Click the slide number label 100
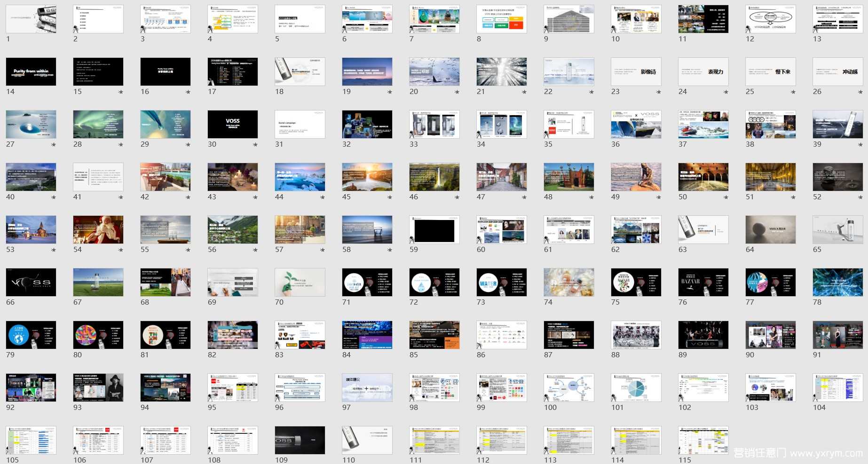Viewport: 868px width, 464px height. point(551,408)
